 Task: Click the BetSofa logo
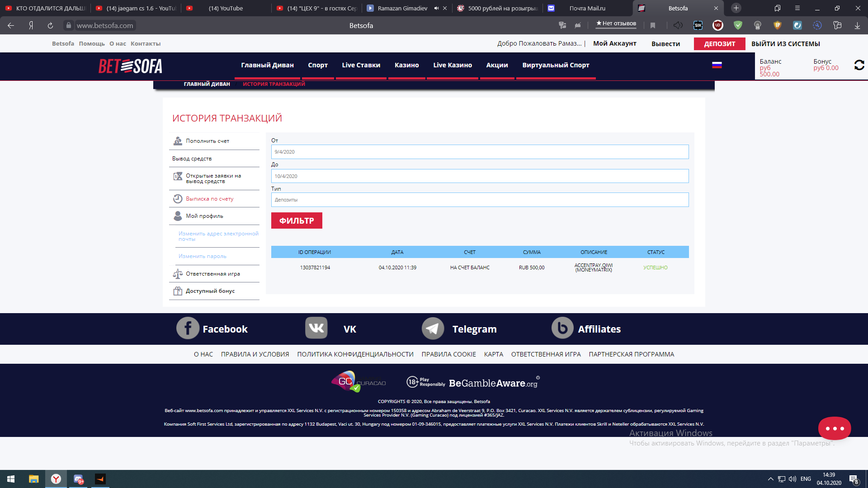tap(130, 66)
